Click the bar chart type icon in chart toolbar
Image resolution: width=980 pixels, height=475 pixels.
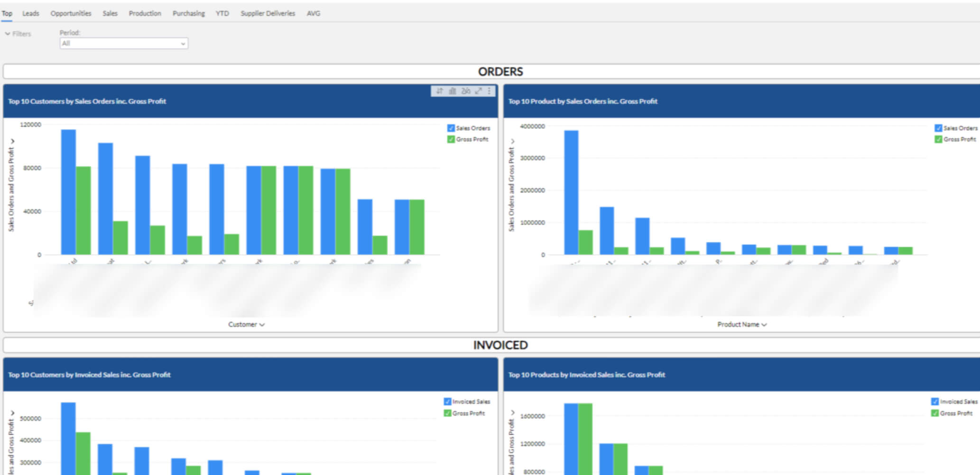[452, 91]
